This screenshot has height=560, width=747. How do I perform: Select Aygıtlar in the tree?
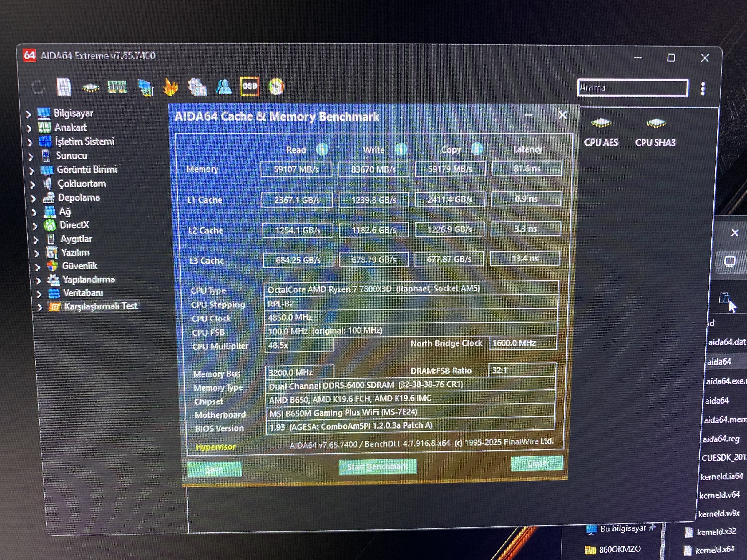point(76,239)
